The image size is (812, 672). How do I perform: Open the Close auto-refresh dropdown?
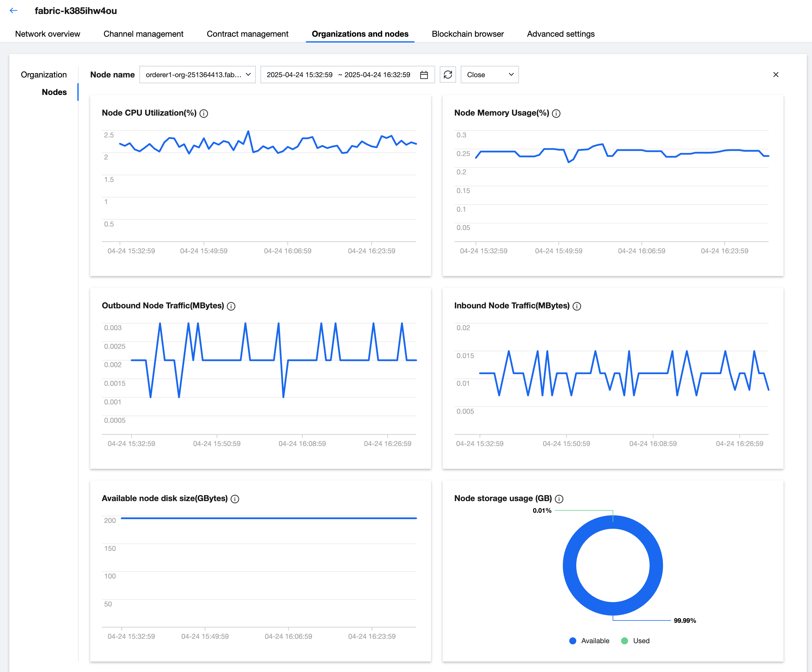[x=489, y=75]
